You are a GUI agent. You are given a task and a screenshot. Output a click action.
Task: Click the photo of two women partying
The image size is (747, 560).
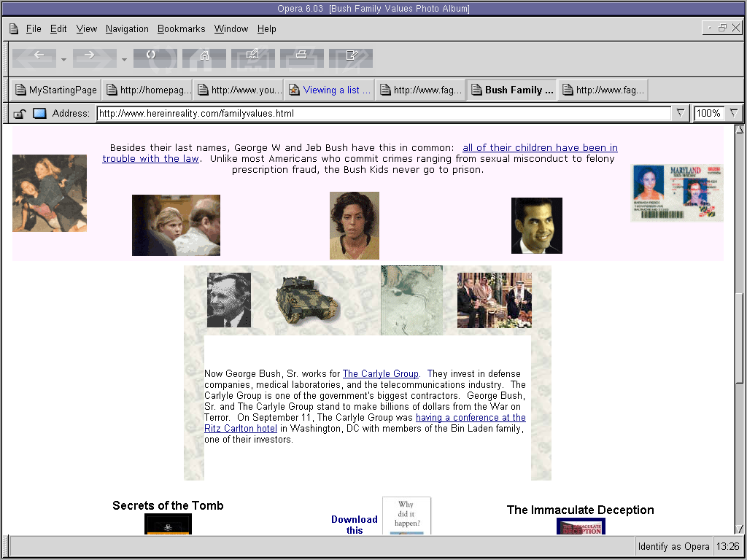point(50,192)
